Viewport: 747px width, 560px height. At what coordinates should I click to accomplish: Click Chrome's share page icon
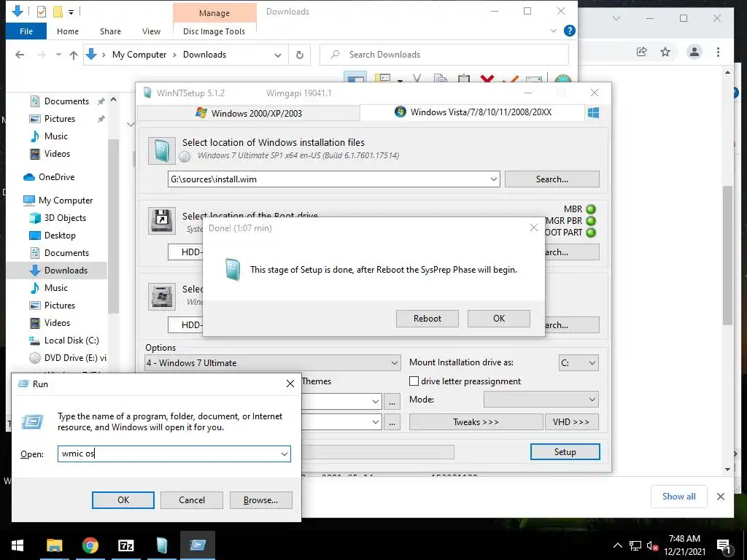(642, 52)
